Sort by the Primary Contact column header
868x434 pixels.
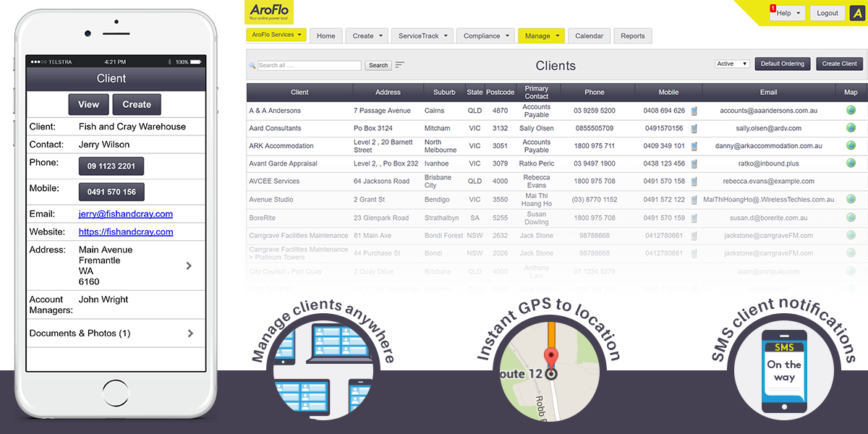click(x=537, y=92)
